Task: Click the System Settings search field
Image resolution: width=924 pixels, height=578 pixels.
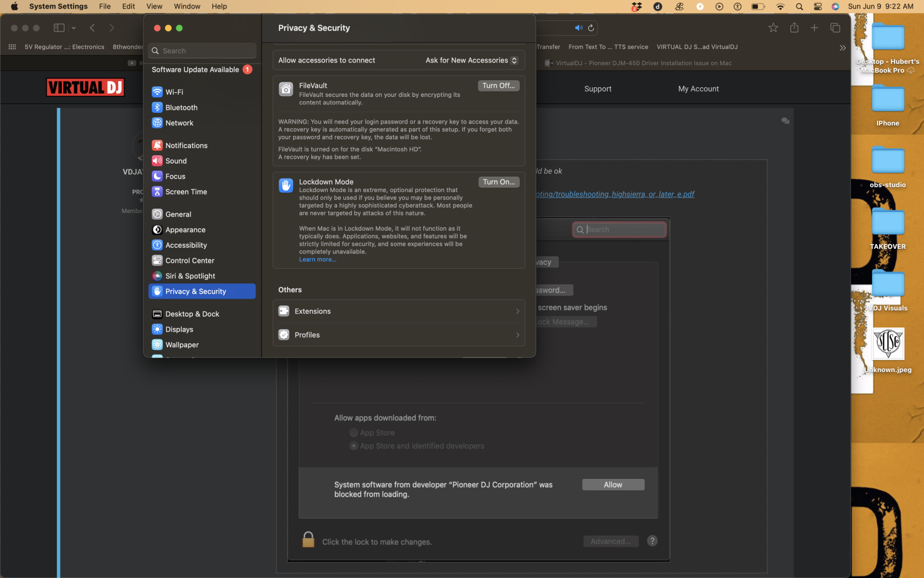Action: pos(202,51)
